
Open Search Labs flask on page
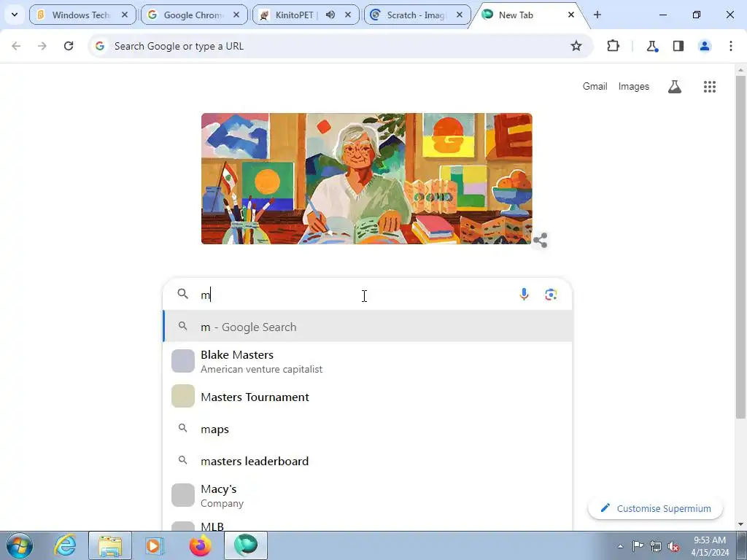pos(675,87)
